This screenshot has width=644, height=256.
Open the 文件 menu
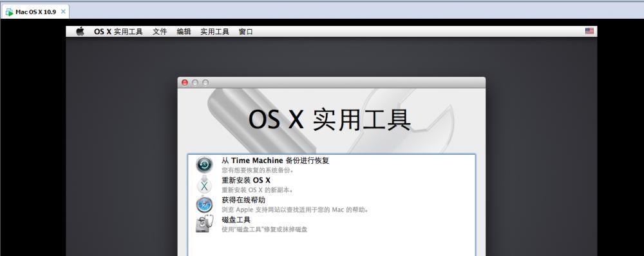pos(160,32)
